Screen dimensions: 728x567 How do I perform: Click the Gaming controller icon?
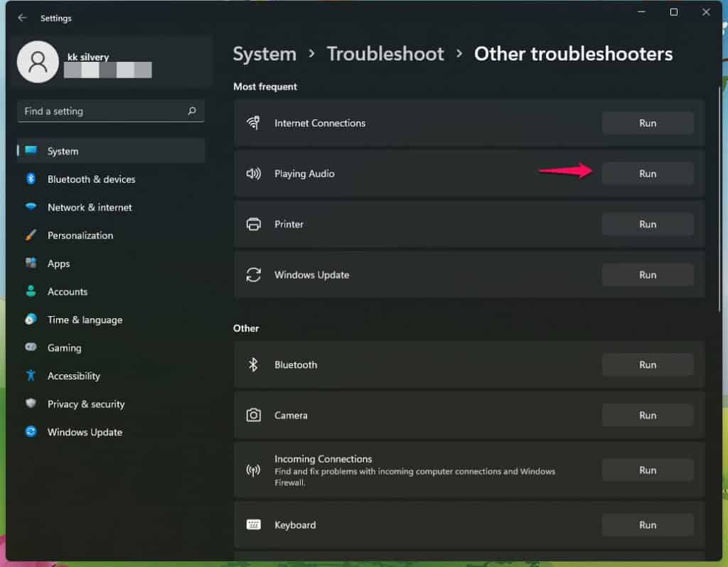click(31, 347)
